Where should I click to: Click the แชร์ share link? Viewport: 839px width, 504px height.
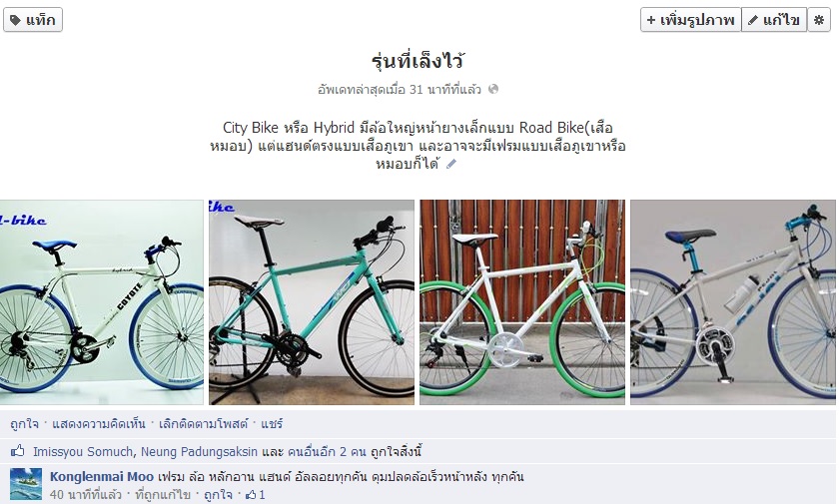click(x=272, y=424)
